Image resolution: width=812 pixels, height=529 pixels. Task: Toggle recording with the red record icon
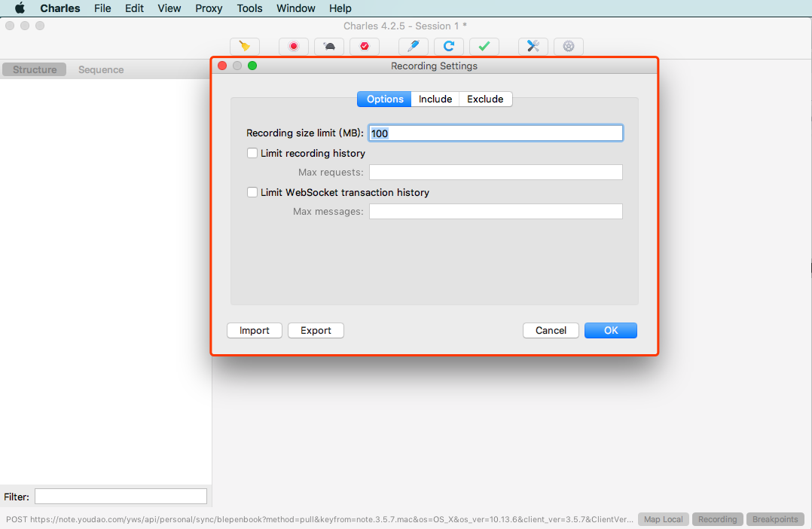click(294, 46)
